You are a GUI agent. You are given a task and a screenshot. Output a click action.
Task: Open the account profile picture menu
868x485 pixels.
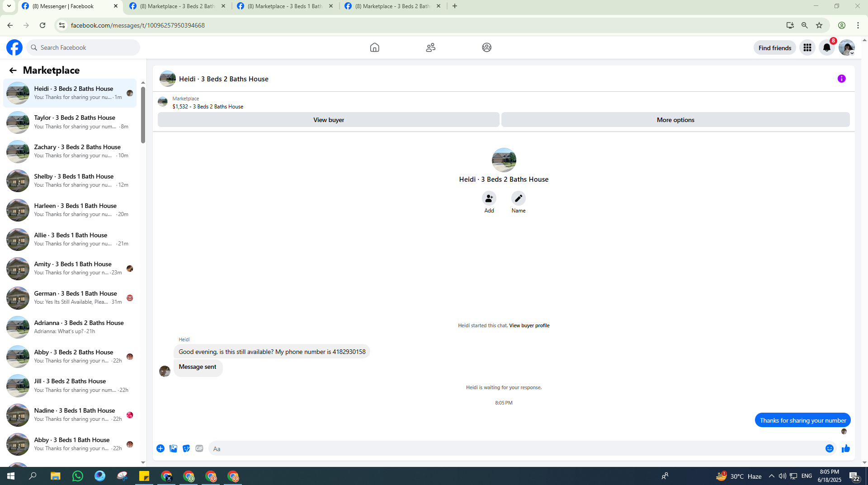tap(846, 47)
